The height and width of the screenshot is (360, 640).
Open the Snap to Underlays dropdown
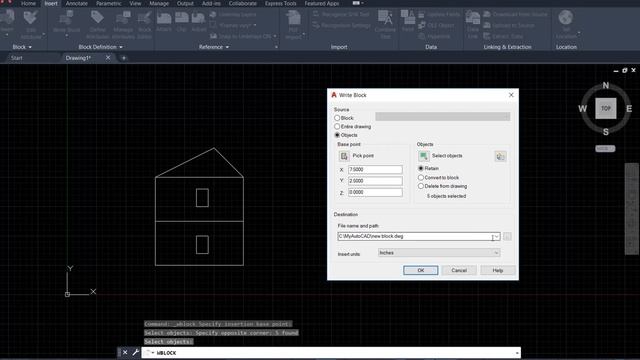(275, 36)
